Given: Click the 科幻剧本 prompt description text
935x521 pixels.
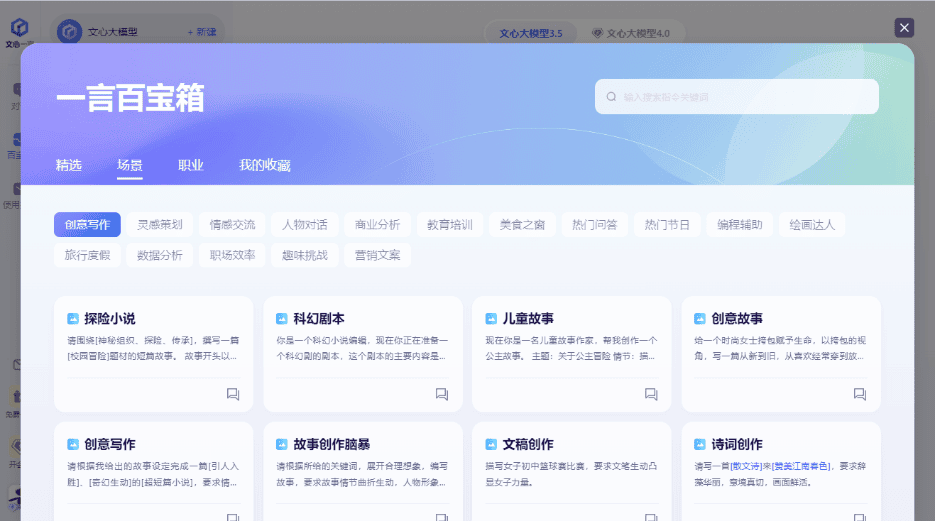Looking at the screenshot, I should 362,348.
